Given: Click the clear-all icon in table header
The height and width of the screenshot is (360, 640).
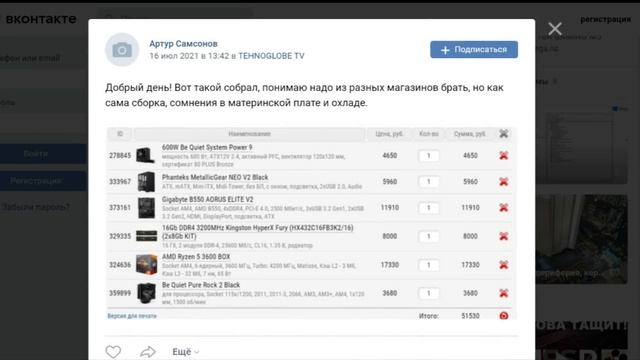Looking at the screenshot, I should click(504, 133).
